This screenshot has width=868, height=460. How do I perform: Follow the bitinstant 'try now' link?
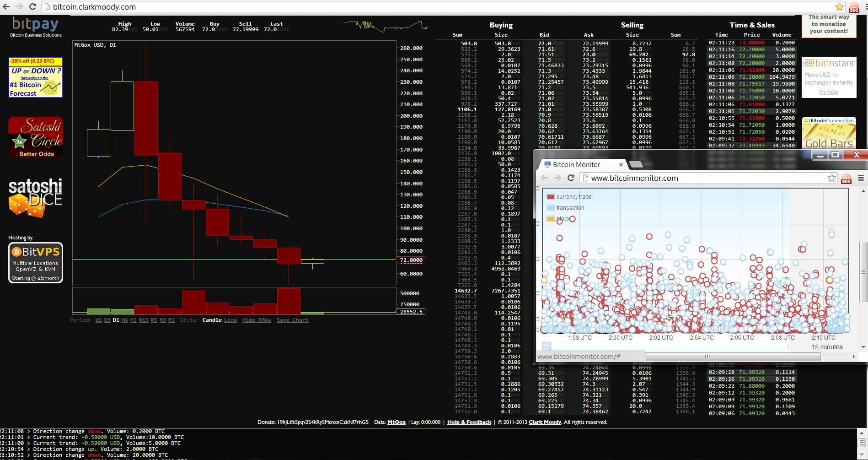(x=829, y=92)
